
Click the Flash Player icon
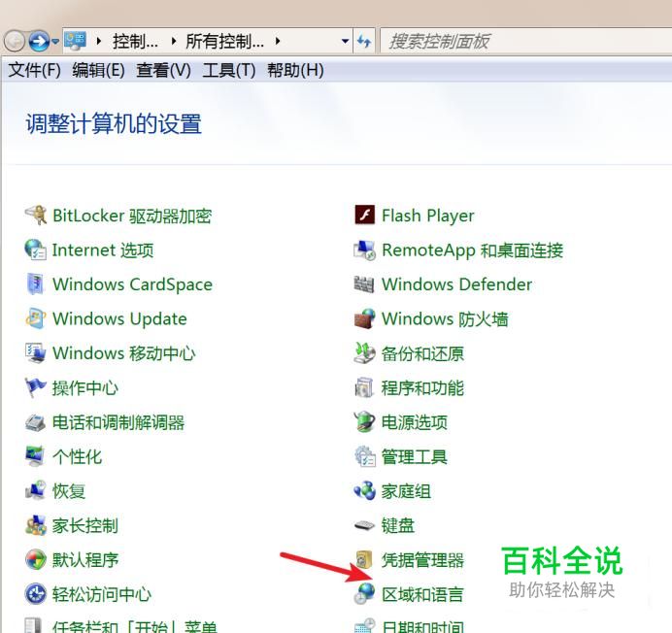point(365,215)
